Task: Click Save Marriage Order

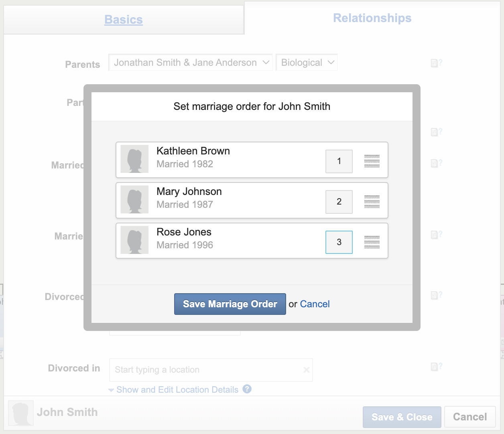Action: coord(230,304)
